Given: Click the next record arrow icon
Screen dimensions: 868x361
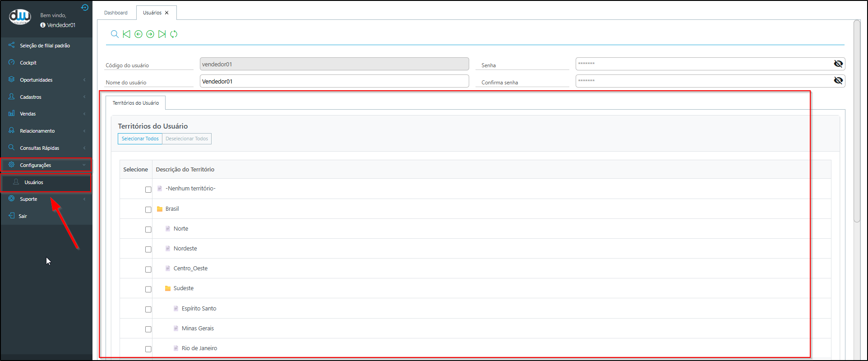Looking at the screenshot, I should point(150,34).
